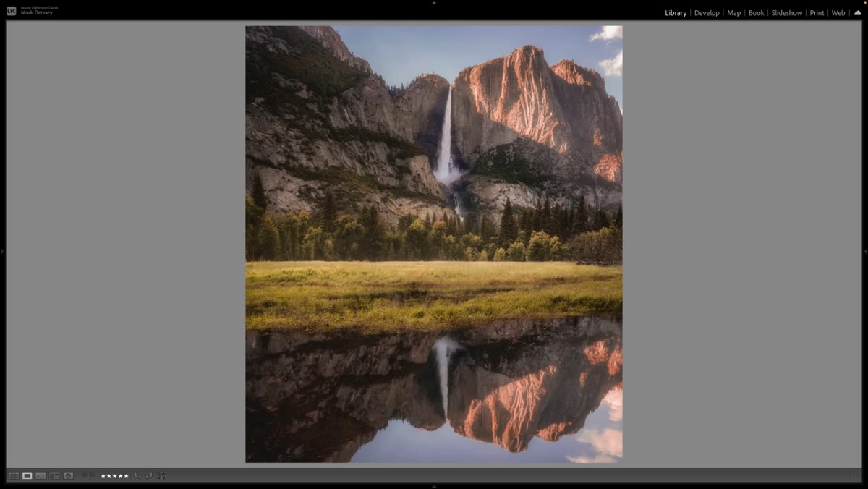Toggle face region drawing tool
The width and height of the screenshot is (868, 489).
tap(161, 476)
